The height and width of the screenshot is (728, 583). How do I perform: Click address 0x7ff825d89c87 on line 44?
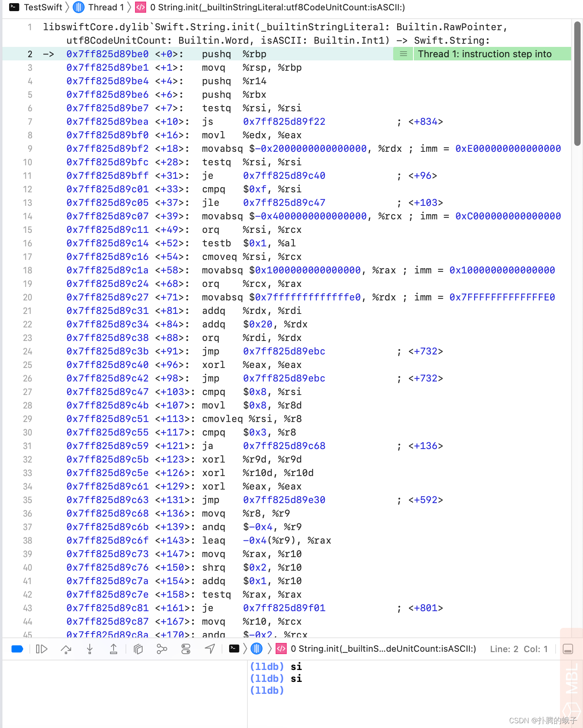tap(107, 622)
